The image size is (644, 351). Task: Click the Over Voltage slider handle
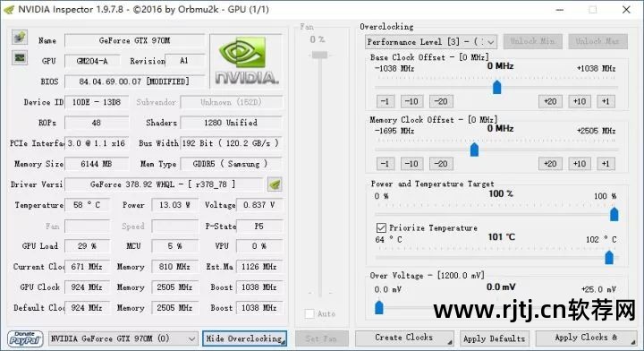pos(379,307)
